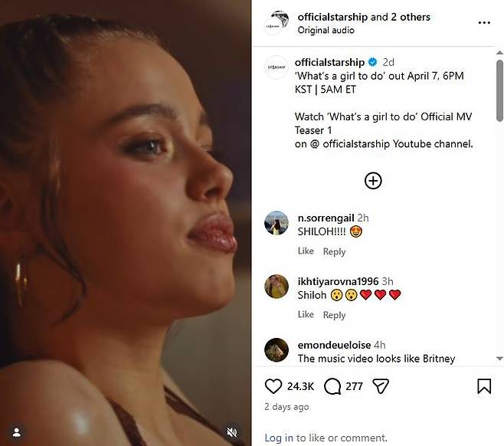The width and height of the screenshot is (504, 446).
Task: Open Original audio link
Action: pyautogui.click(x=325, y=30)
